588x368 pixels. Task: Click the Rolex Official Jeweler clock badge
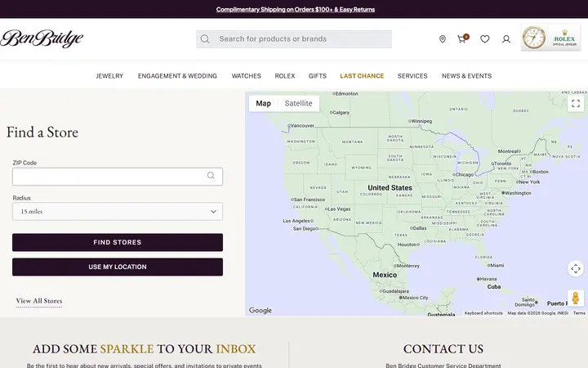click(551, 38)
